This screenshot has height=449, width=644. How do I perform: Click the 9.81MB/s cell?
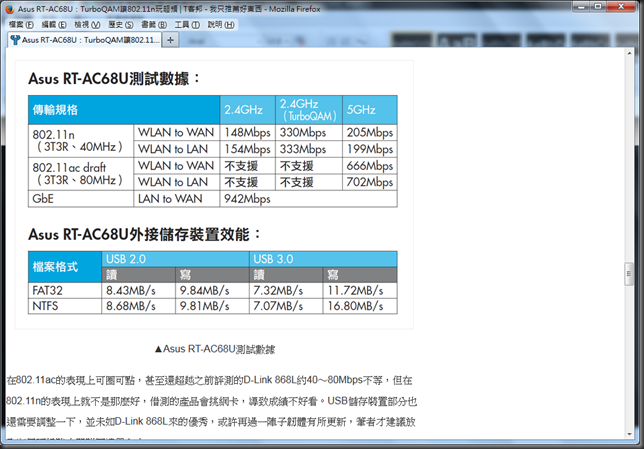pos(212,306)
